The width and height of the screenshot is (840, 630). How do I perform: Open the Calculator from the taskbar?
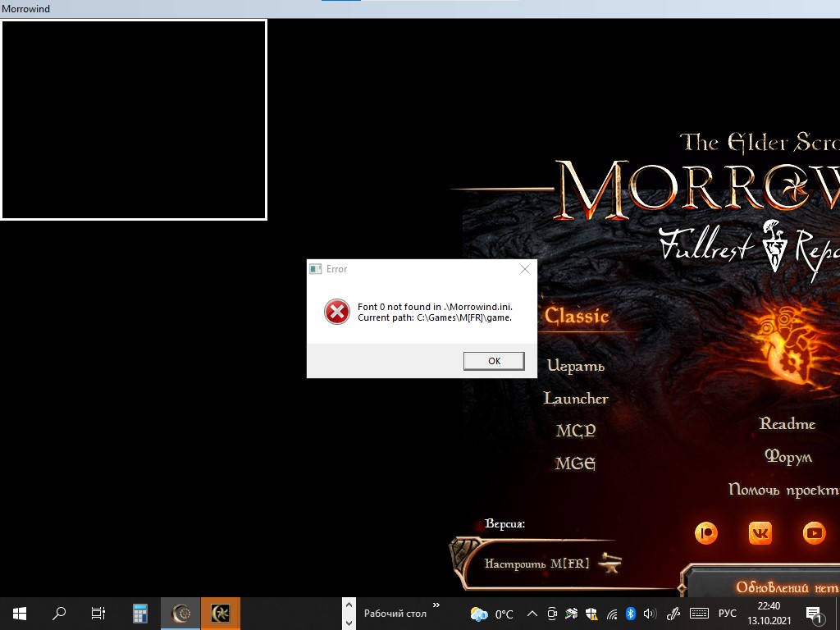(x=139, y=613)
